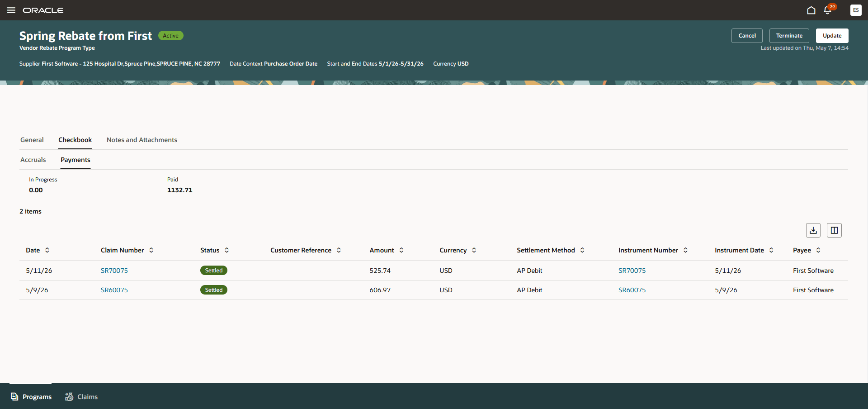Screen dimensions: 868x409
Task: Click the Currency USD header field
Action: pyautogui.click(x=451, y=64)
